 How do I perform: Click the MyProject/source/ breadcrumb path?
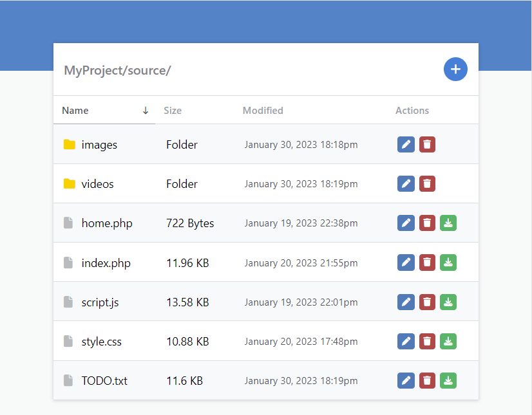pos(117,70)
